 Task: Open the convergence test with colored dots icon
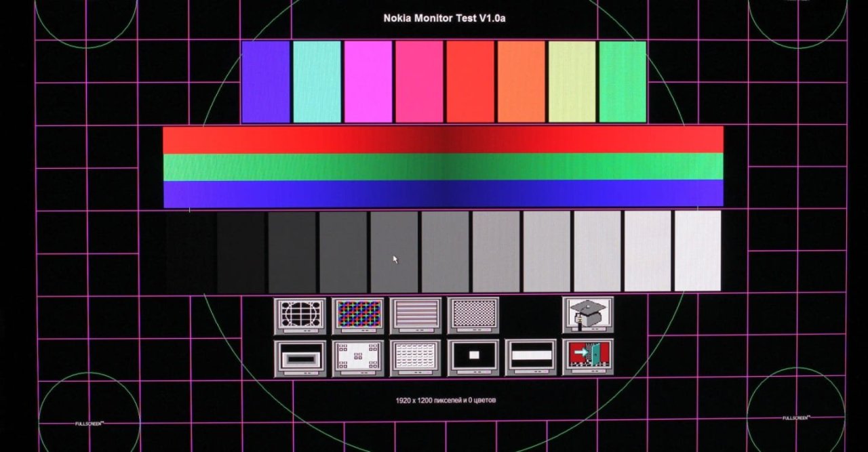358,315
